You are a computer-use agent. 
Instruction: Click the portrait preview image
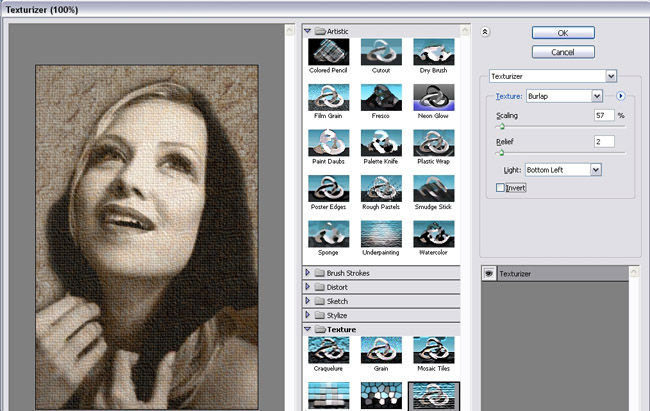(147, 237)
